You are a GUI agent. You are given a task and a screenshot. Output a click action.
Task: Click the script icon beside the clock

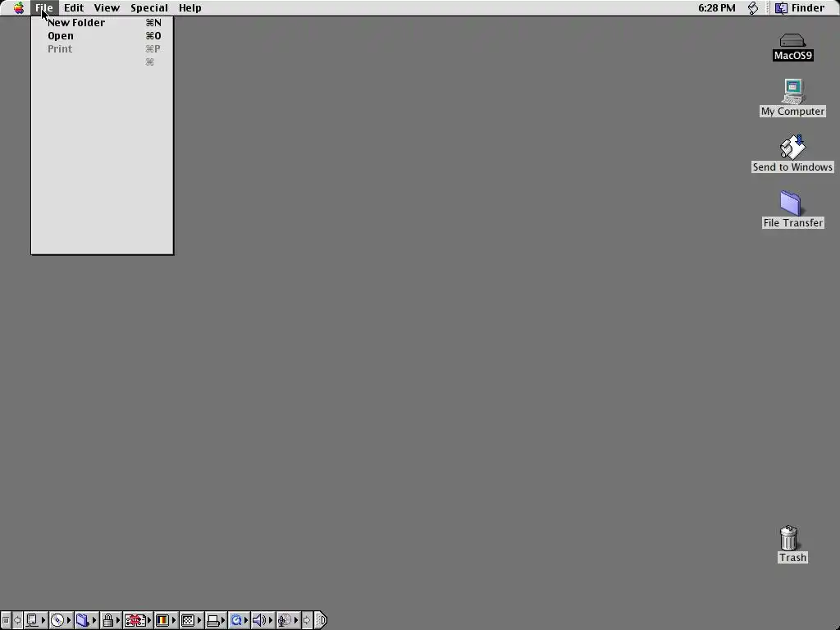pos(753,8)
